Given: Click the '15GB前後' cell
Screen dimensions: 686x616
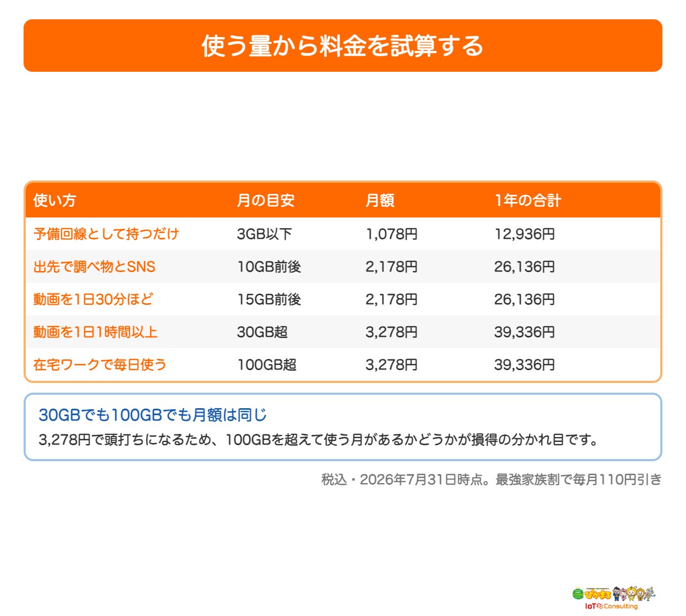Looking at the screenshot, I should click(269, 299).
